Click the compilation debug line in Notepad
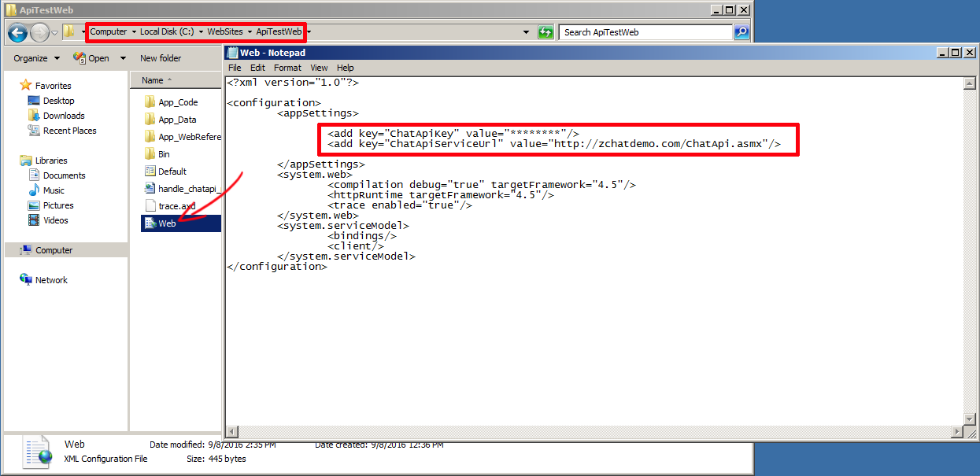 (x=482, y=184)
